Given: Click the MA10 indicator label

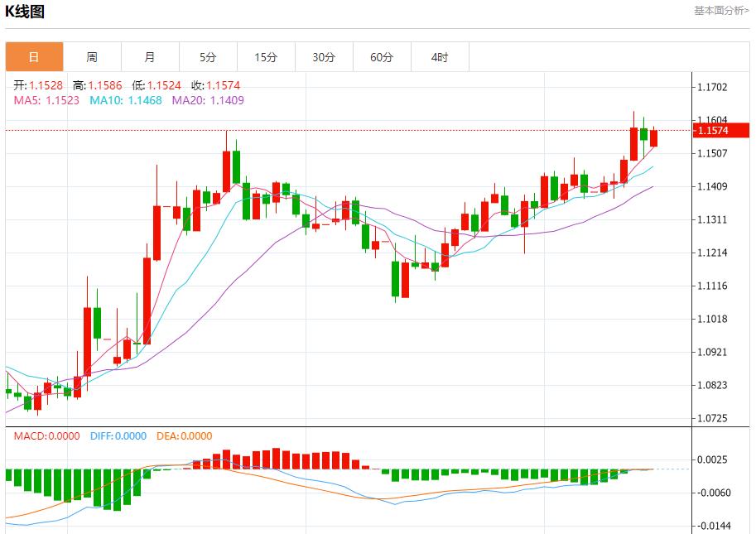Looking at the screenshot, I should tap(126, 100).
